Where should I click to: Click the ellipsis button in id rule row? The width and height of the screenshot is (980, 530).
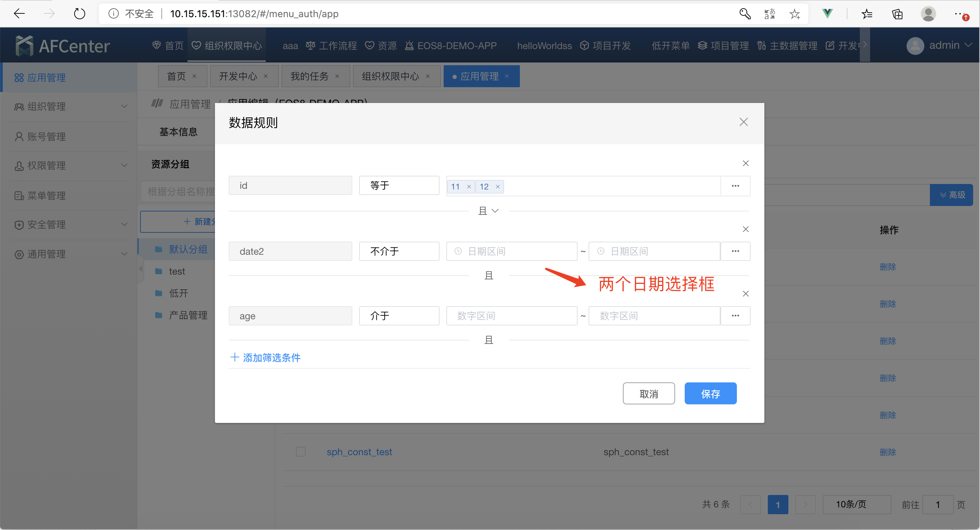click(735, 186)
